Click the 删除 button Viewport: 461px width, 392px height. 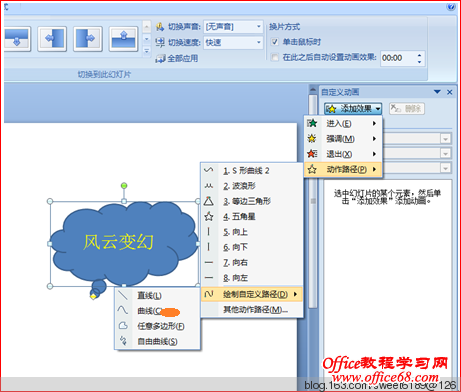click(x=407, y=109)
